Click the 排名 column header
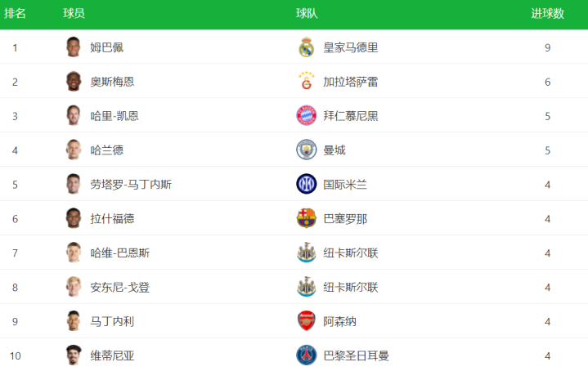 (x=15, y=14)
